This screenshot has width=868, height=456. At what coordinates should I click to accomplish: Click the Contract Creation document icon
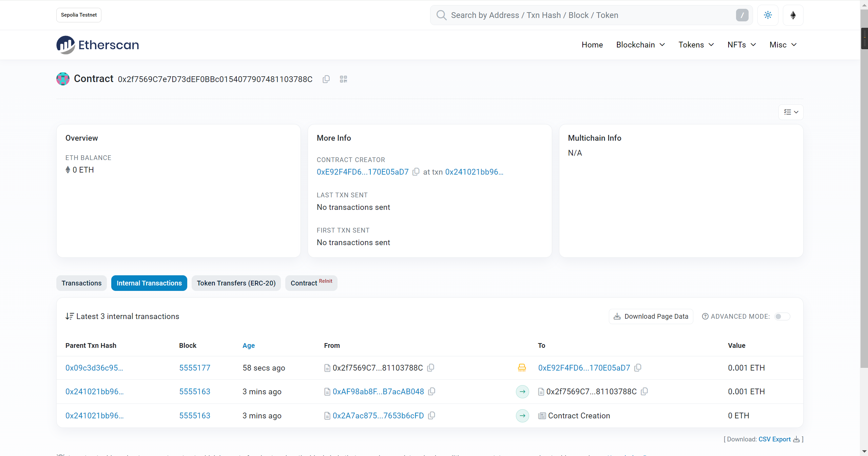click(x=542, y=416)
